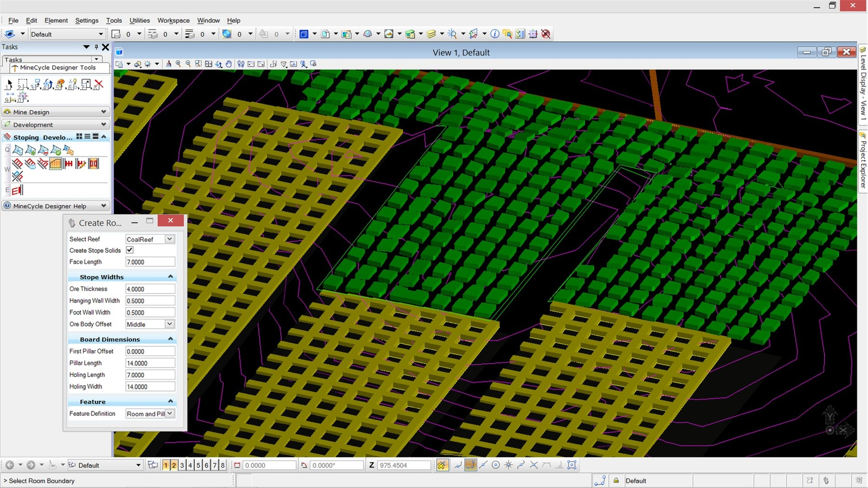Click the stope mesh with green plus icon
This screenshot has width=868, height=488.
[31, 150]
